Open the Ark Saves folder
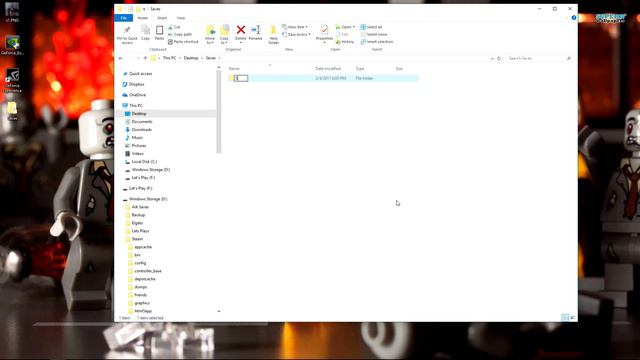The width and height of the screenshot is (640, 360). (140, 207)
